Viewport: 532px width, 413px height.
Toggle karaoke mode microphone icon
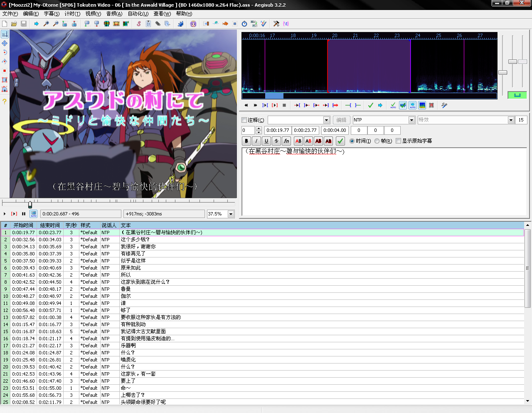pos(444,105)
